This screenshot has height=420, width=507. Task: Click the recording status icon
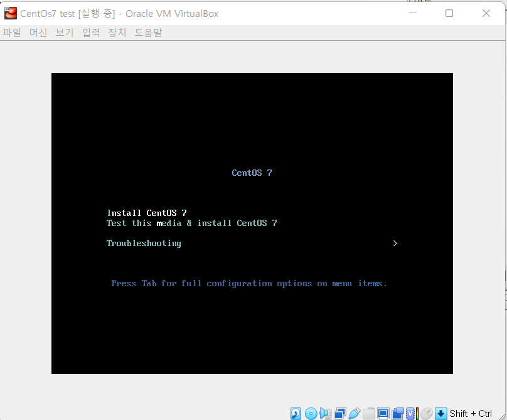398,414
